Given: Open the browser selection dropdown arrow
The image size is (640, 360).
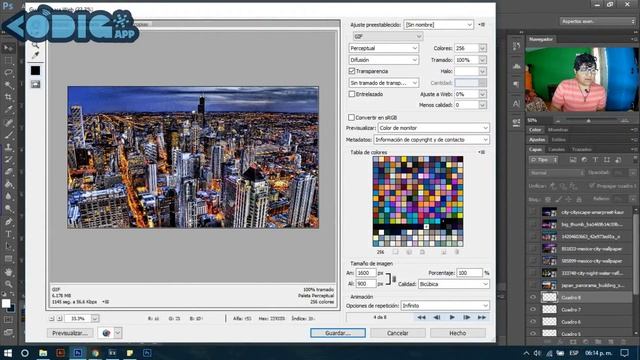Looking at the screenshot, I should coord(118,333).
